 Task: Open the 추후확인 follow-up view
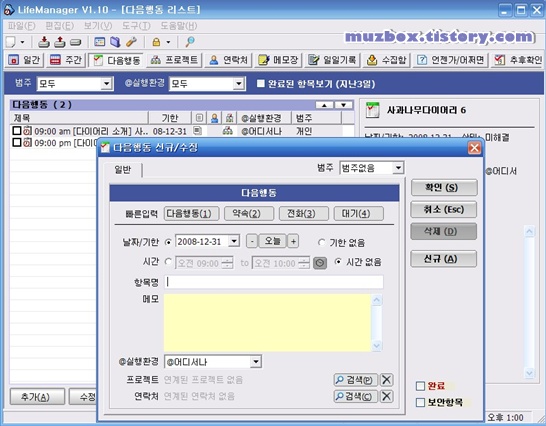[518, 60]
